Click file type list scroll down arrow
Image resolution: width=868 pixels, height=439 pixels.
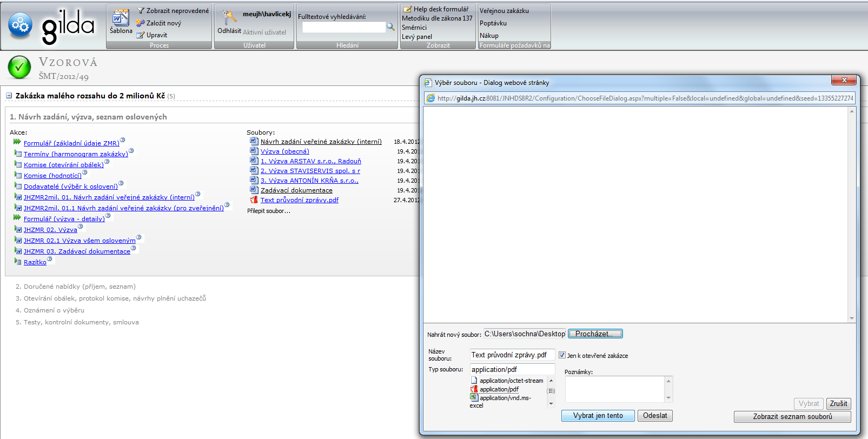(551, 403)
